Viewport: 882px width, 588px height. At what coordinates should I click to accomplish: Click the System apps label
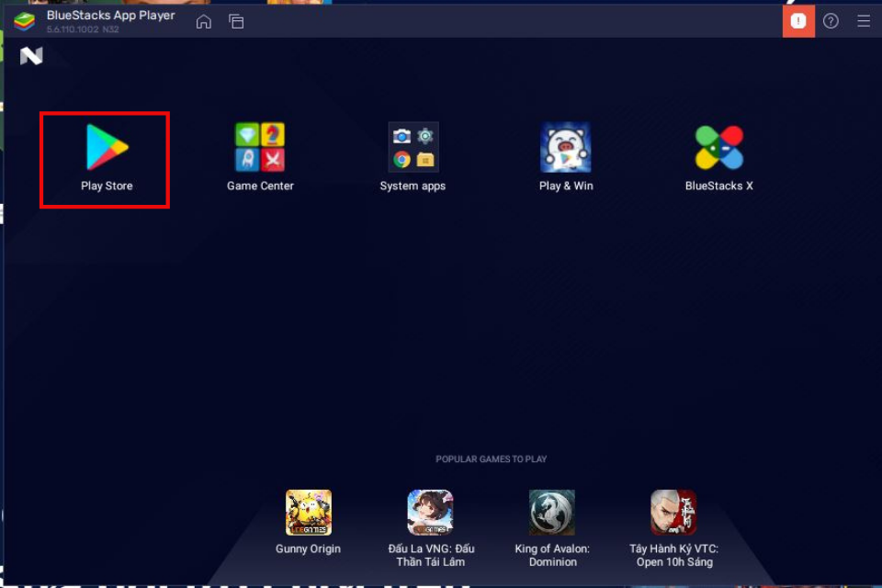(413, 187)
